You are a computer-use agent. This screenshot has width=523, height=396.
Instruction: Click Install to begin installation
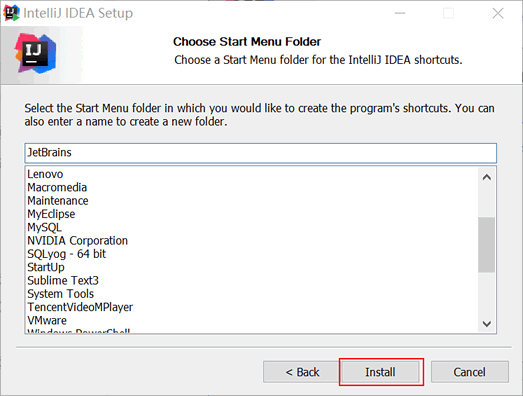point(380,372)
